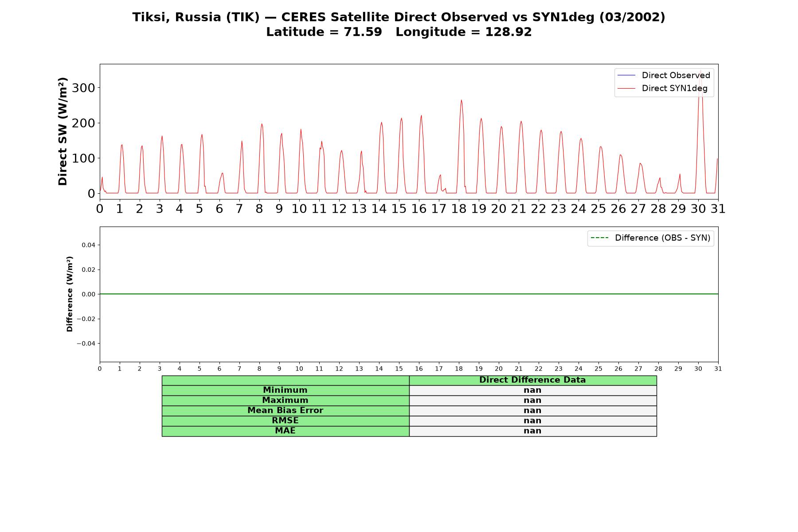Click the RMSE row label
798x532 pixels.
coord(285,421)
